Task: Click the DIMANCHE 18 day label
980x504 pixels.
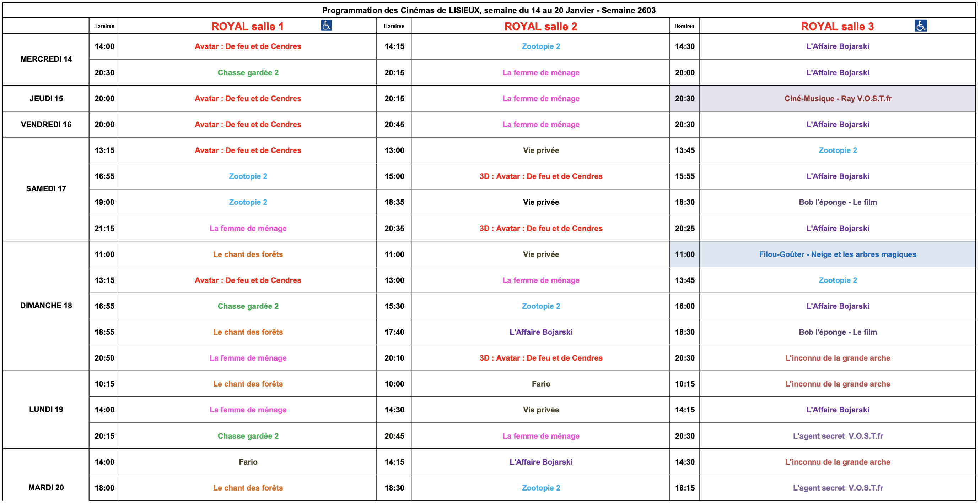Action: click(x=46, y=306)
